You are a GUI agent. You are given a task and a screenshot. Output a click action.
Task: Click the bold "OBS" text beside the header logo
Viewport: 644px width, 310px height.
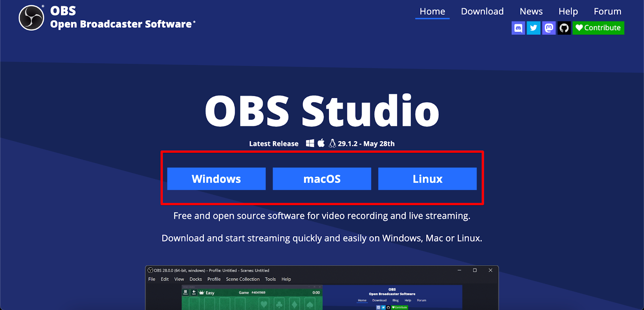[63, 11]
